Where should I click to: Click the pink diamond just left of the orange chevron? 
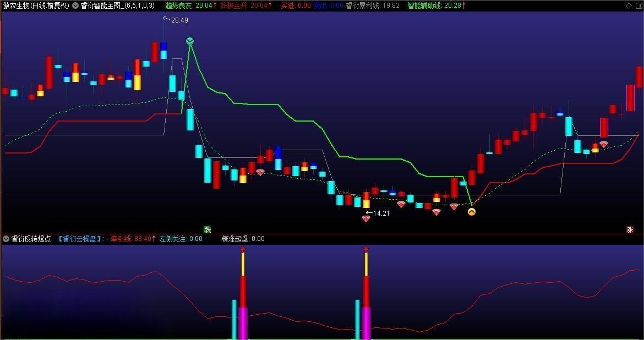[x=454, y=206]
